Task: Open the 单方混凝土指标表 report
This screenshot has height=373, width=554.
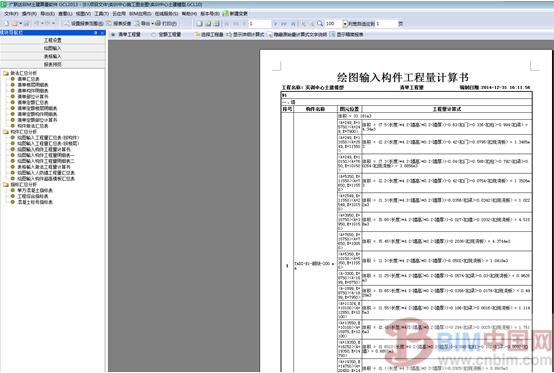Action: (35, 190)
